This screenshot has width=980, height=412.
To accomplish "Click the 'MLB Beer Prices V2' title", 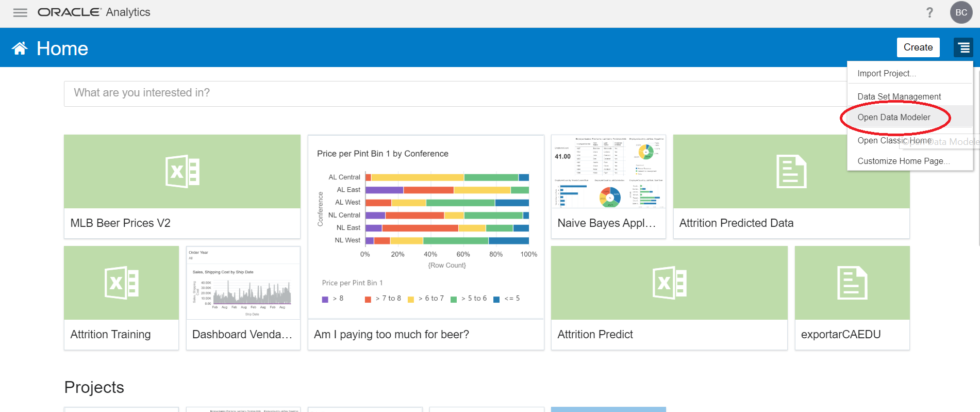I will (120, 223).
